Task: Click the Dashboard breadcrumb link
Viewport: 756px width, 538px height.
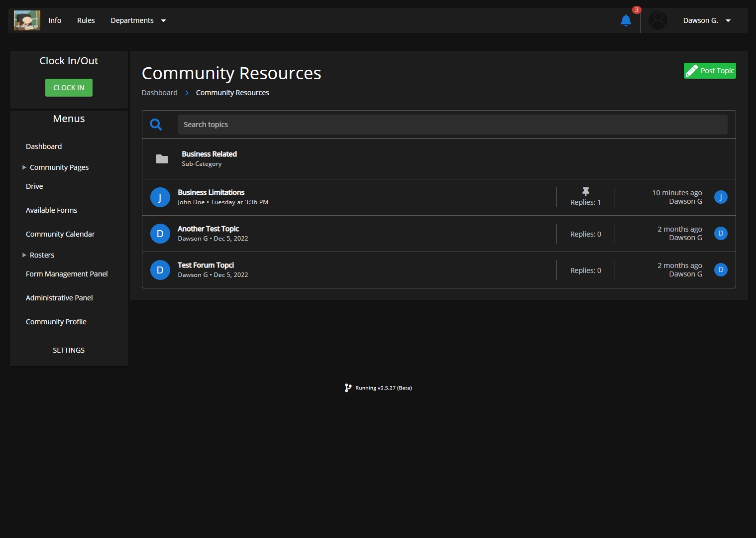Action: [x=159, y=93]
